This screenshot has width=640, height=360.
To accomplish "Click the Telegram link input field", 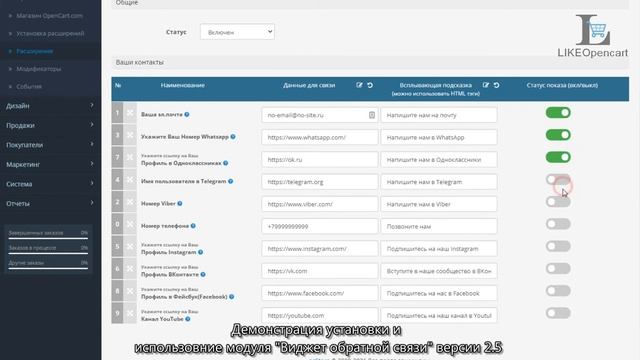I will [x=320, y=182].
